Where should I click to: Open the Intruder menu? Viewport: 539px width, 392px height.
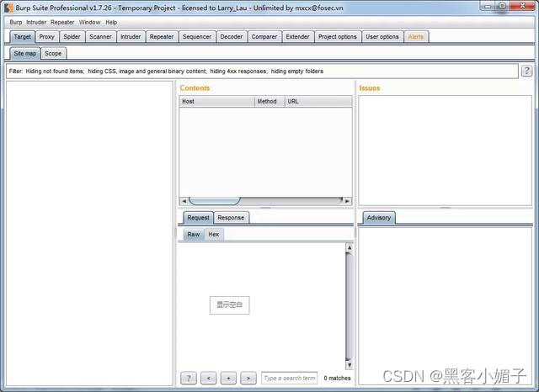click(x=36, y=23)
